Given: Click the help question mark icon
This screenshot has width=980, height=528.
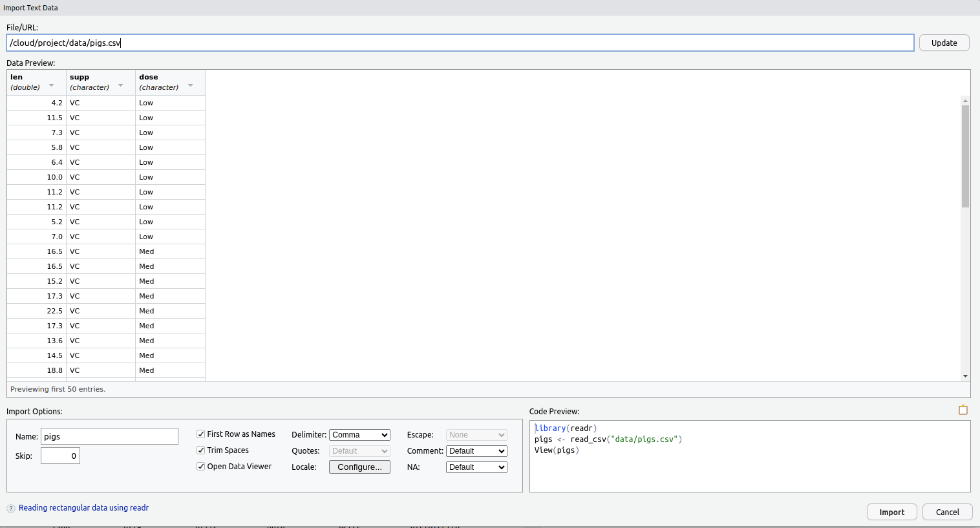Looking at the screenshot, I should click(11, 509).
